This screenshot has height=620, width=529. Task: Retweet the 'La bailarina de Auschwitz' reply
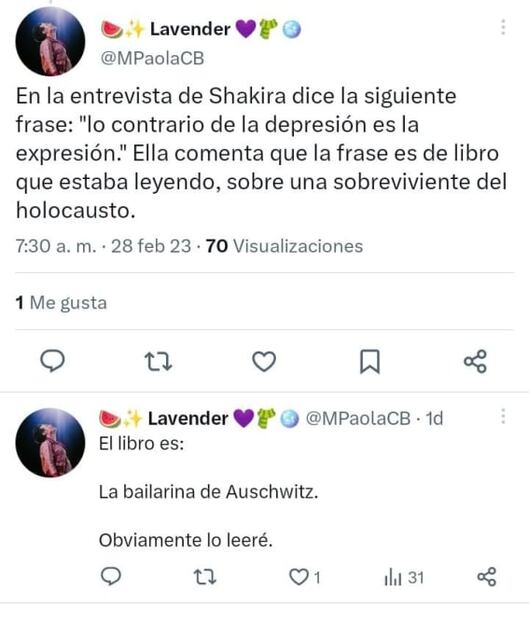click(x=205, y=577)
